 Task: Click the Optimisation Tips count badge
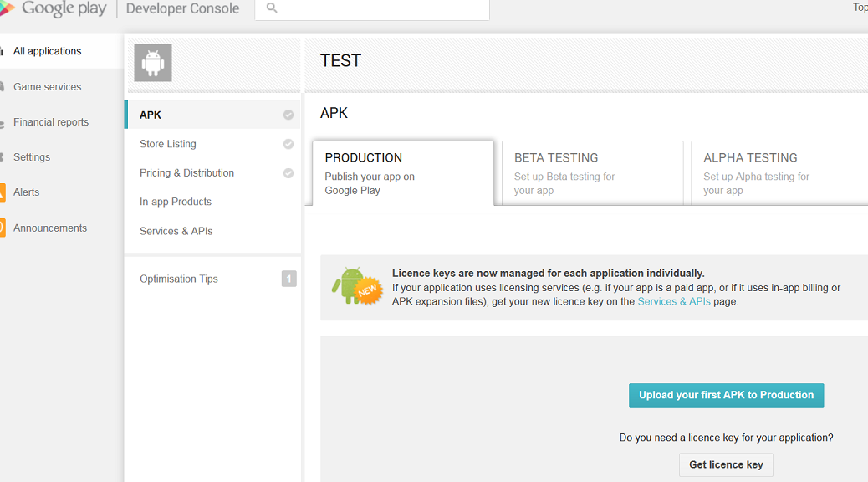tap(289, 279)
